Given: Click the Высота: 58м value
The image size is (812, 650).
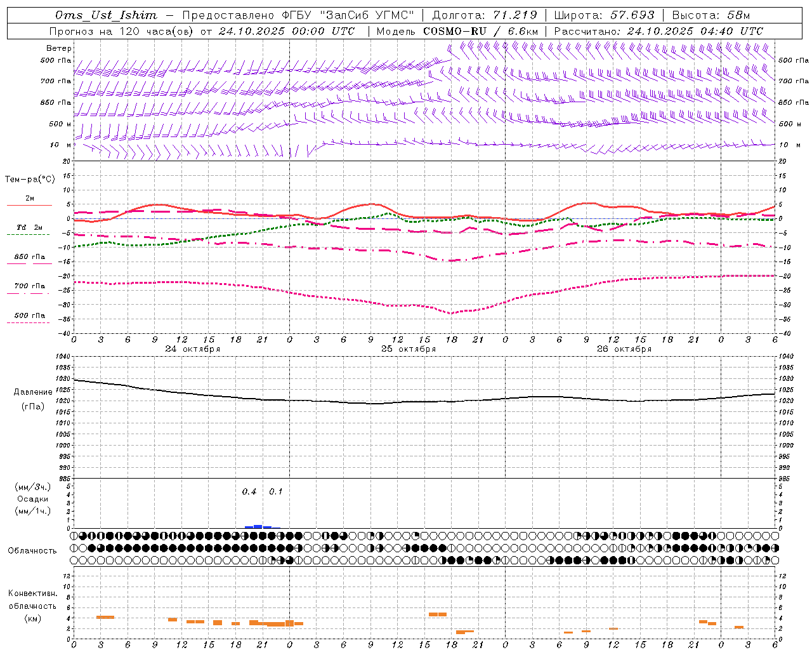Looking at the screenshot, I should pos(710,15).
